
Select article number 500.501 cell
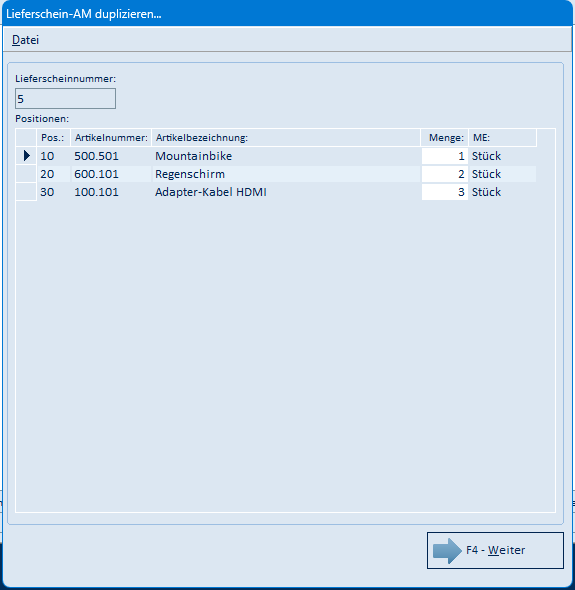click(111, 156)
